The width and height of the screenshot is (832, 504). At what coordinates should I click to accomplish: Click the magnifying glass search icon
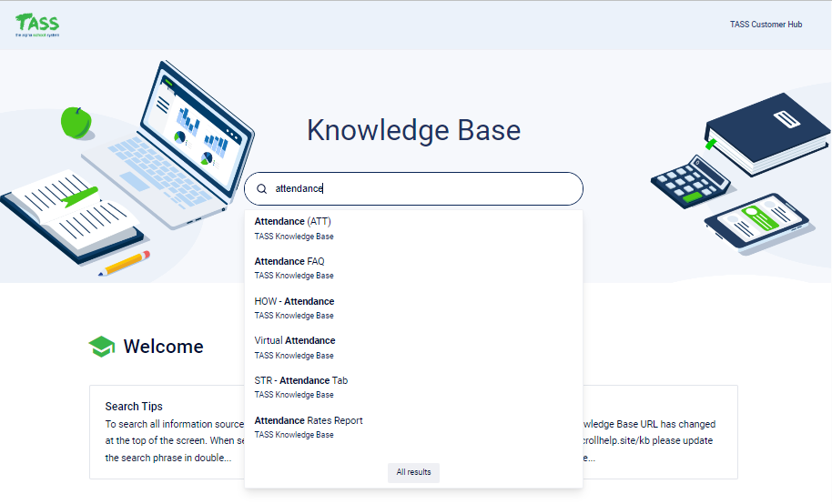[x=262, y=189]
